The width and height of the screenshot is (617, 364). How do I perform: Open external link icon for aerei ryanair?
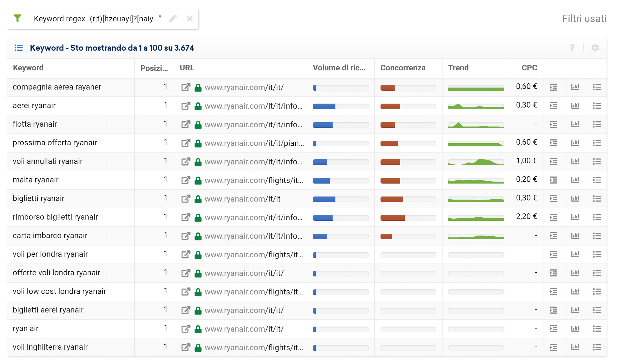(x=186, y=106)
